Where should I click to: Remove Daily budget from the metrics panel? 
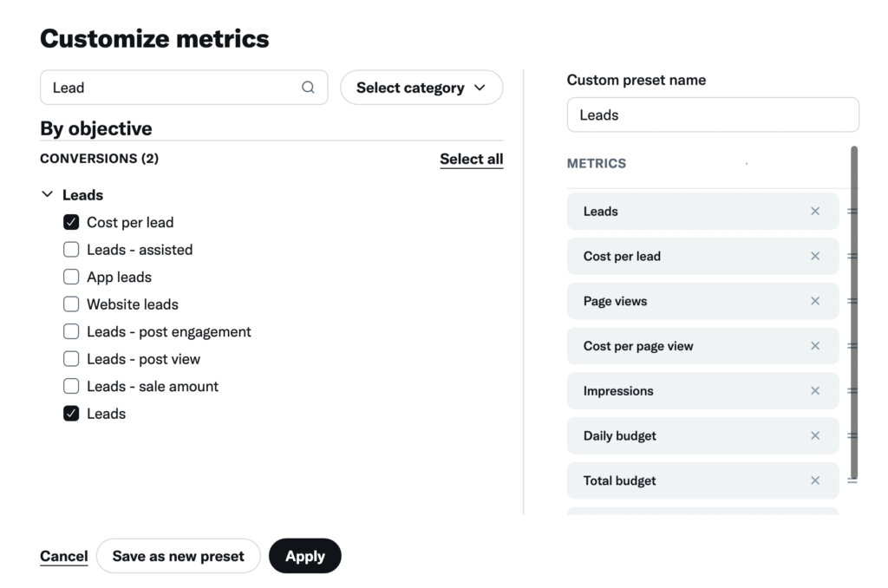click(x=814, y=435)
